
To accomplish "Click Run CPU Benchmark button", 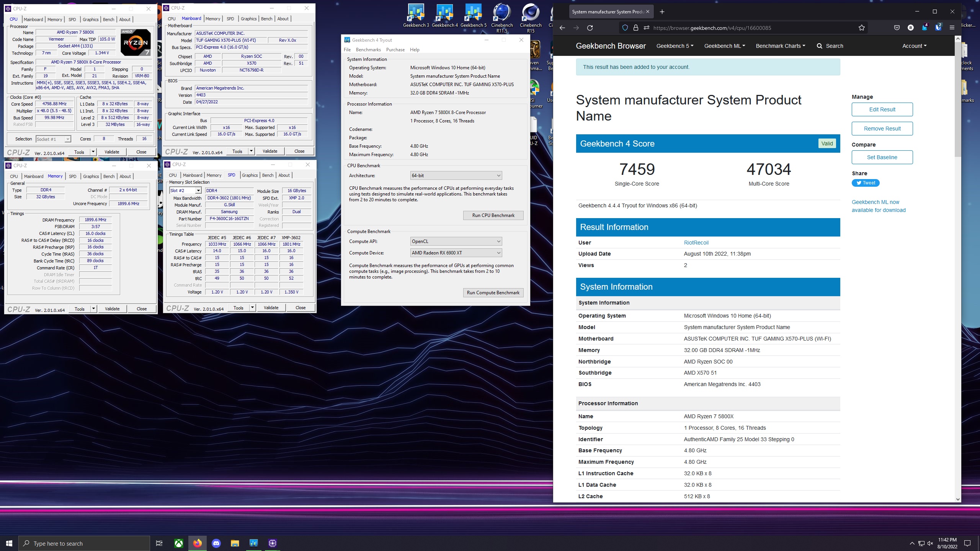I will (x=493, y=215).
